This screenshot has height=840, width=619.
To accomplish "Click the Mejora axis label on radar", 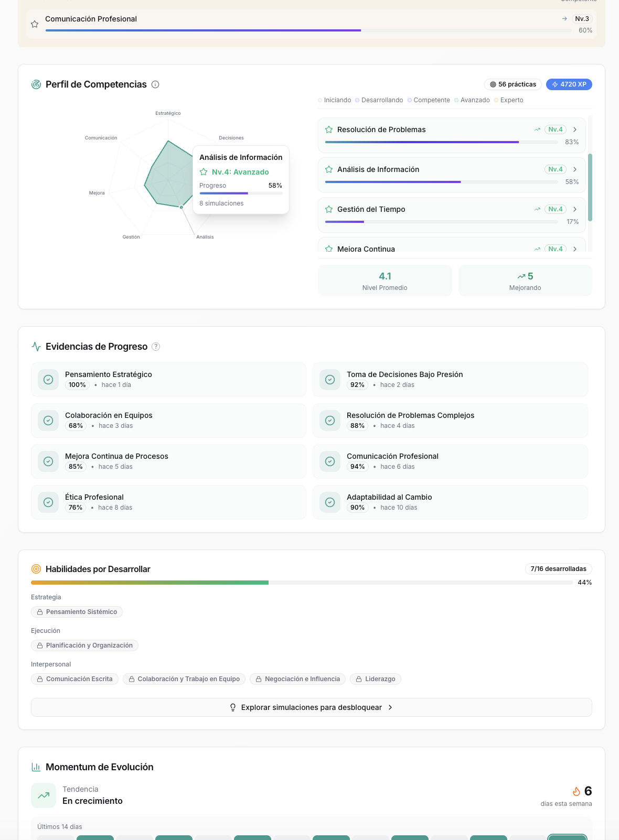I will [x=97, y=193].
